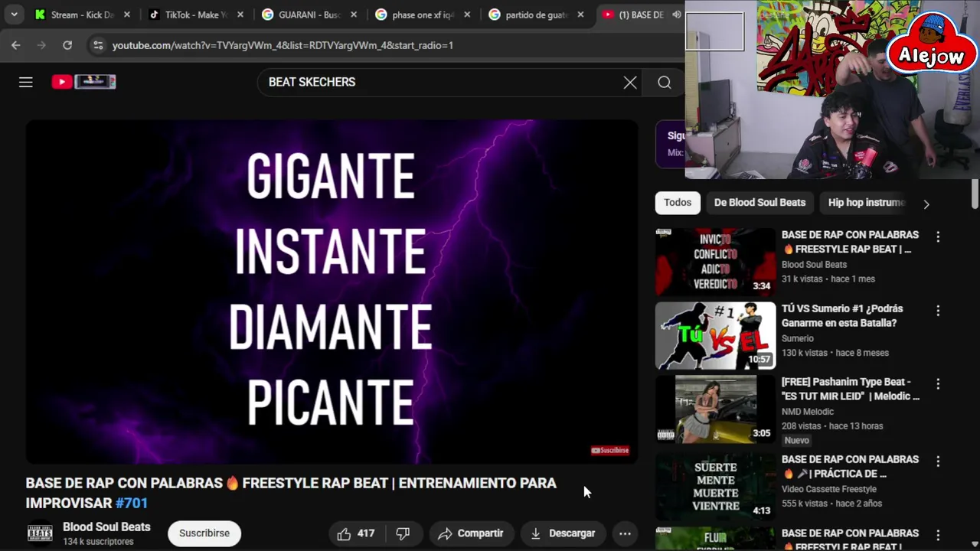Click the search magnifier button
The image size is (980, 551).
click(x=665, y=82)
